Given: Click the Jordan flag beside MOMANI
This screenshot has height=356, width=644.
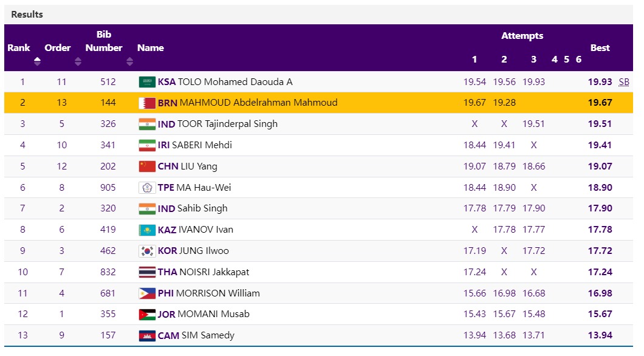Looking at the screenshot, I should 147,315.
